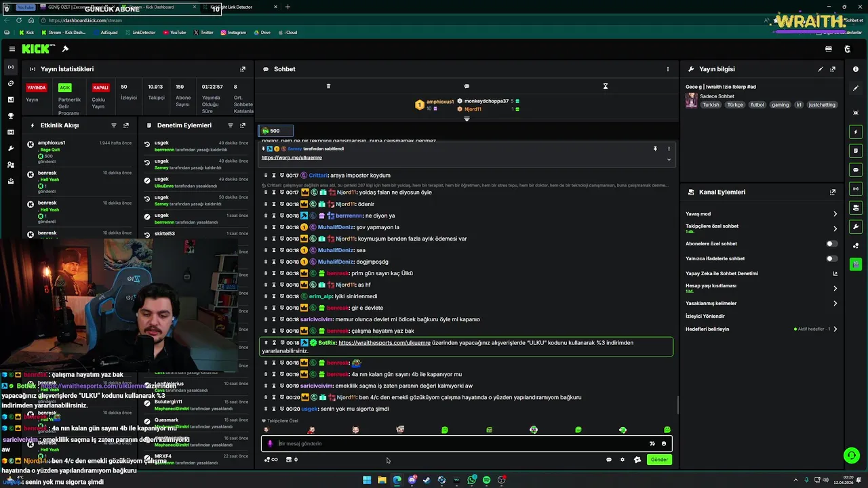Toggle the moderation log widget in the right sidebar
The width and height of the screenshot is (868, 488).
(x=856, y=151)
